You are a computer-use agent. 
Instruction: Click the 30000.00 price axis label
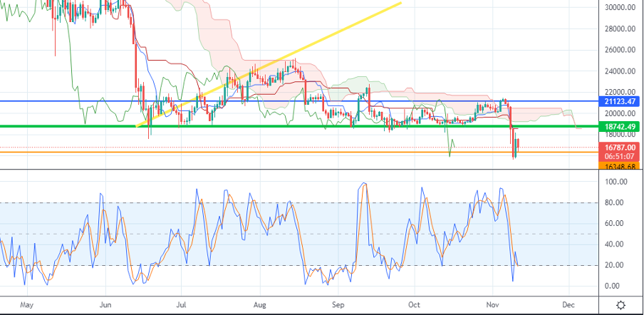pos(620,7)
